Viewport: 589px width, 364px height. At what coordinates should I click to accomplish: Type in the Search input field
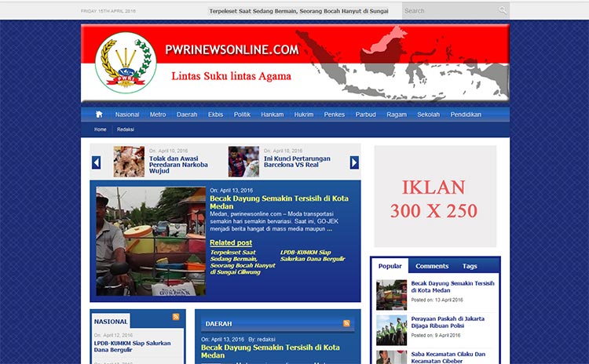[449, 11]
